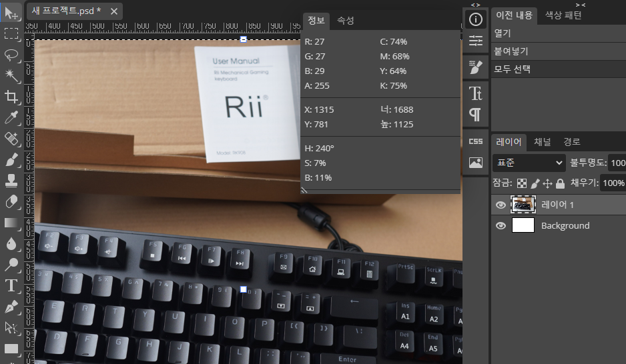The height and width of the screenshot is (364, 626).
Task: Open the 표준 blend mode dropdown
Action: click(529, 163)
